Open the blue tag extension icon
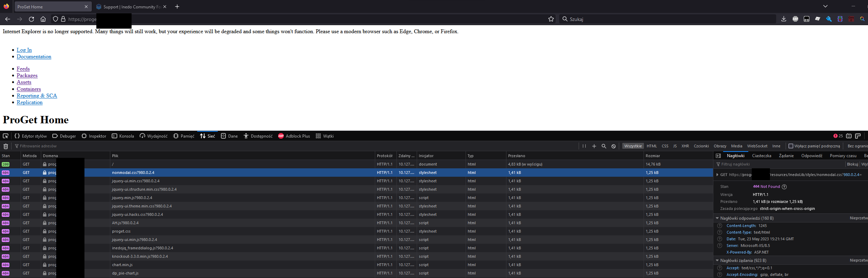 [x=829, y=19]
